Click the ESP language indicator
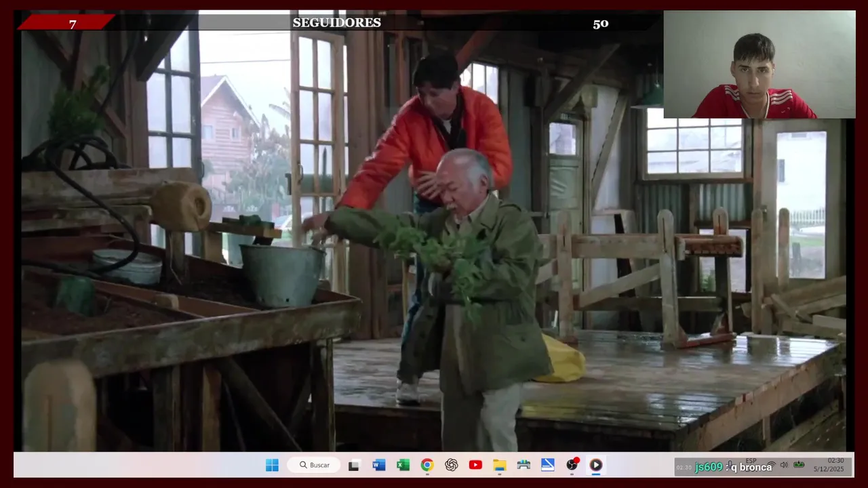Viewport: 868px width, 488px height. point(751,461)
